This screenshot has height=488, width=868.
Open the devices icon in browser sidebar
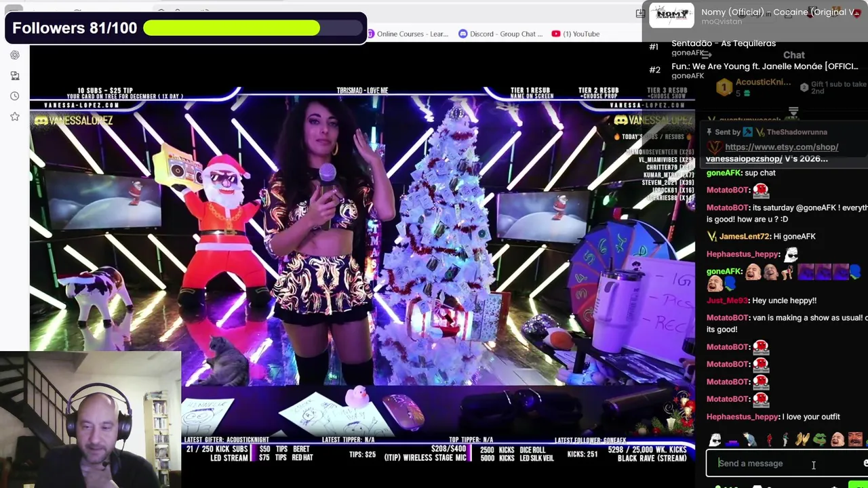pyautogui.click(x=15, y=76)
